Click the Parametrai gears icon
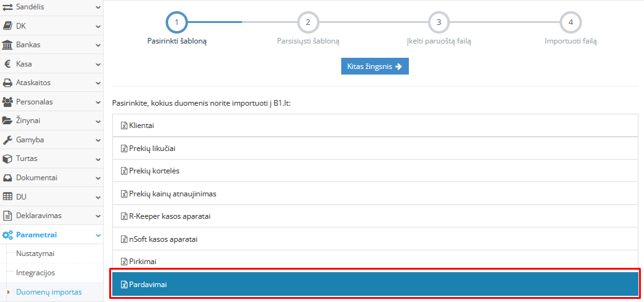 pos(8,235)
